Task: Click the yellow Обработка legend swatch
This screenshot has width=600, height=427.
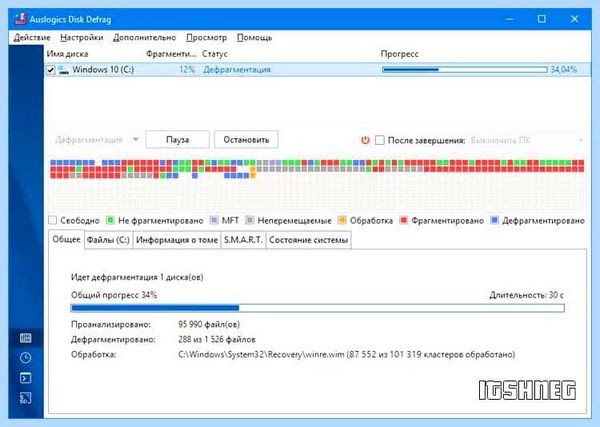Action: coord(342,220)
